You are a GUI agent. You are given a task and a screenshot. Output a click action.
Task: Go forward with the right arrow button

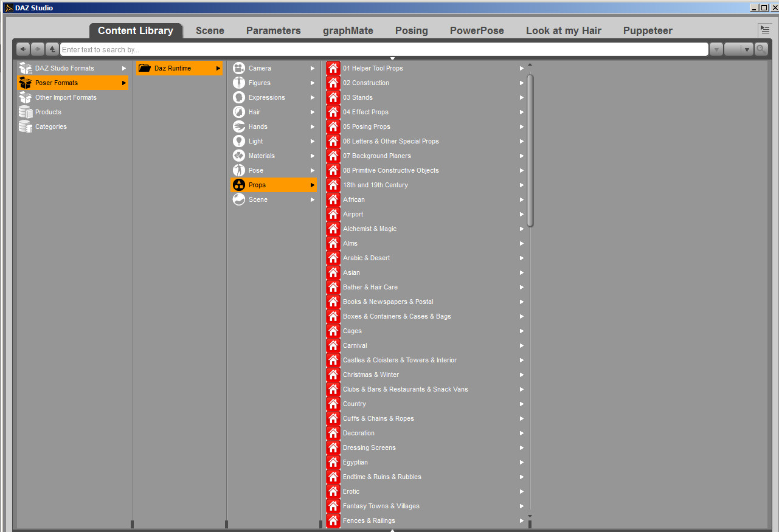[38, 49]
